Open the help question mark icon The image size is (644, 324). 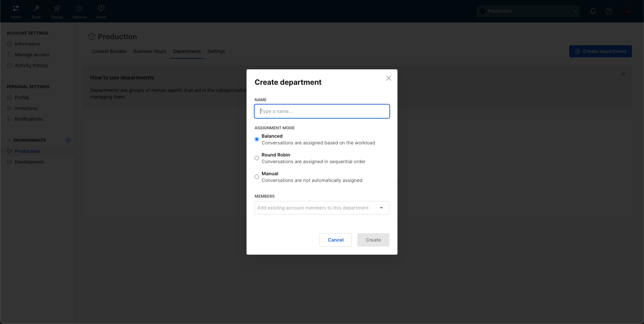pyautogui.click(x=609, y=11)
